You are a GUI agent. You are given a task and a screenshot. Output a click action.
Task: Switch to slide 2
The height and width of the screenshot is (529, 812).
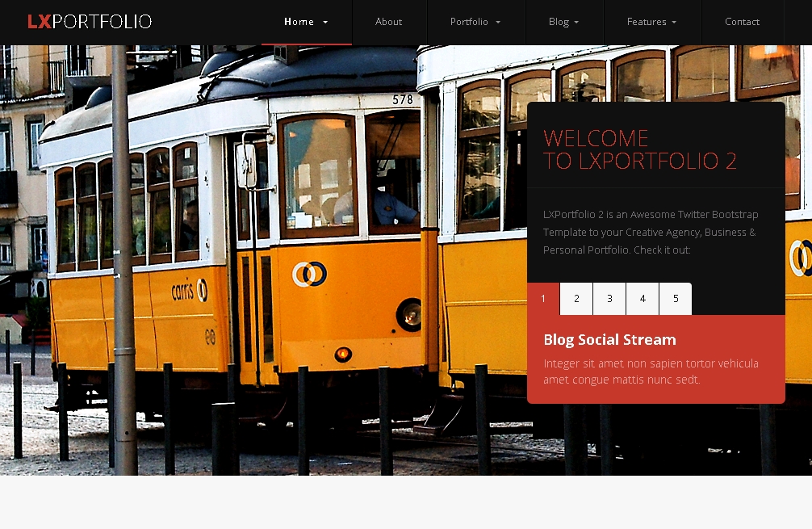coord(576,299)
